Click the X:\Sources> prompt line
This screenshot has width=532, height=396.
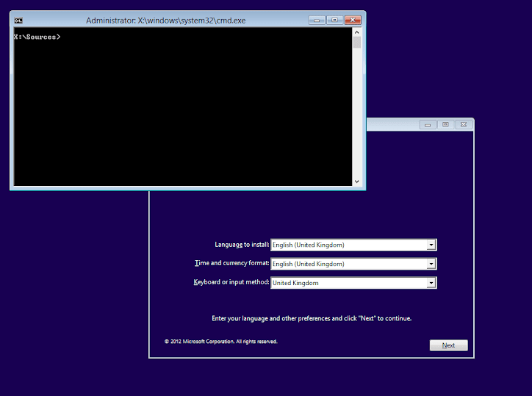pyautogui.click(x=37, y=37)
